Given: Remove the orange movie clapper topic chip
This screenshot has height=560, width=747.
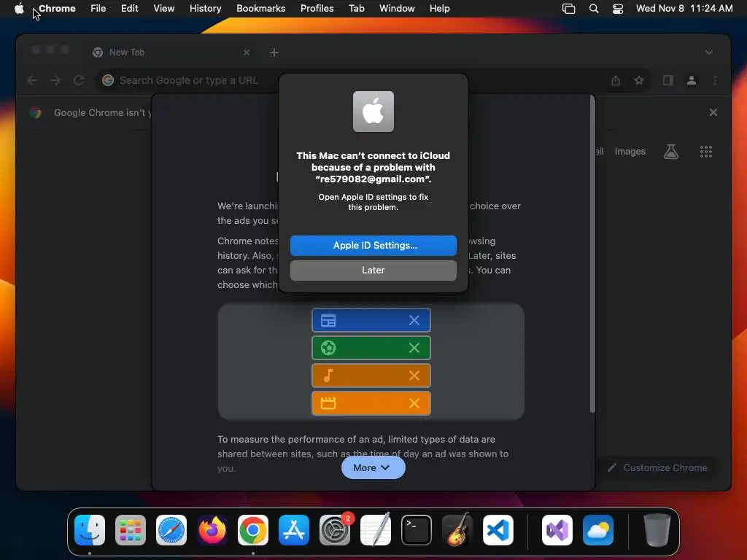Looking at the screenshot, I should pyautogui.click(x=414, y=403).
